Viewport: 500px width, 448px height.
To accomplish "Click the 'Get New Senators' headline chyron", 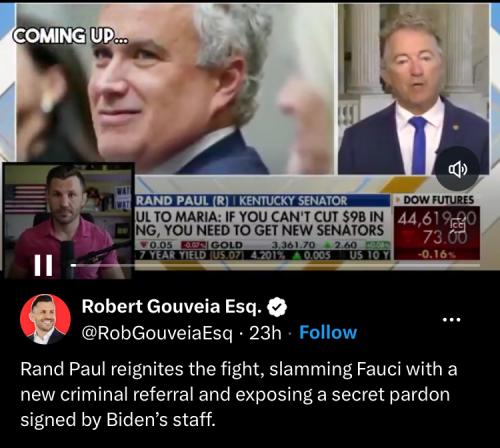I will (261, 223).
